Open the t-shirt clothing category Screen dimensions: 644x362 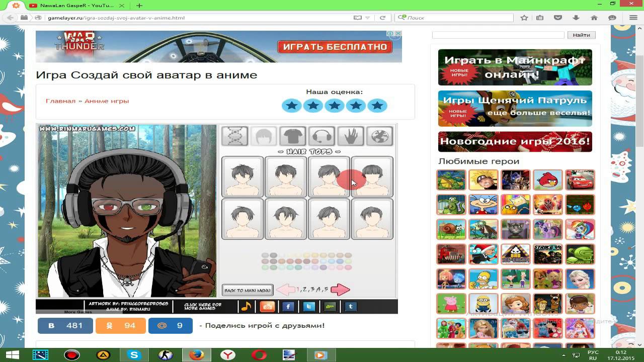[292, 136]
